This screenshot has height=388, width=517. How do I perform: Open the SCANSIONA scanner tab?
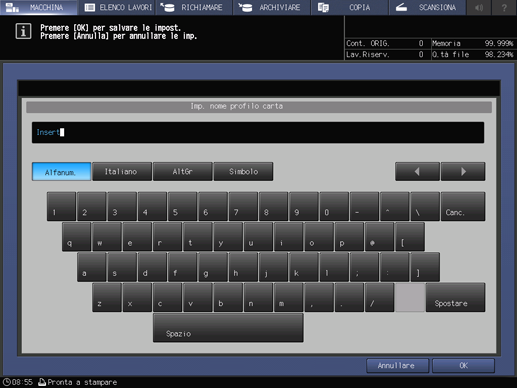[427, 7]
